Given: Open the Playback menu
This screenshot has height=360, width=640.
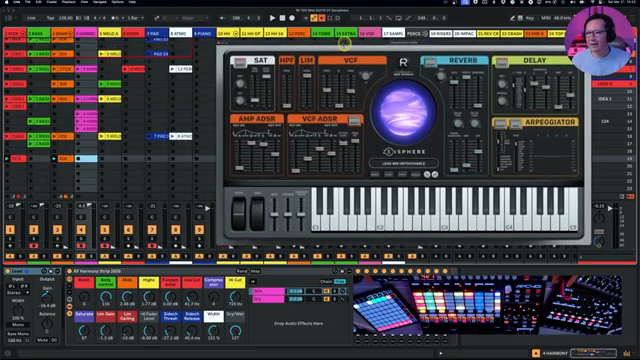Looking at the screenshot, I should click(69, 2).
